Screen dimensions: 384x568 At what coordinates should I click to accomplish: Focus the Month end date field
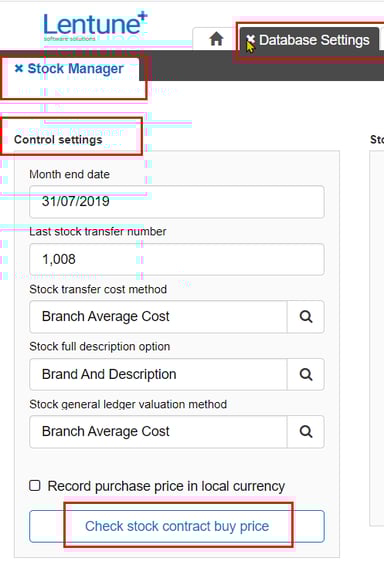pos(177,202)
